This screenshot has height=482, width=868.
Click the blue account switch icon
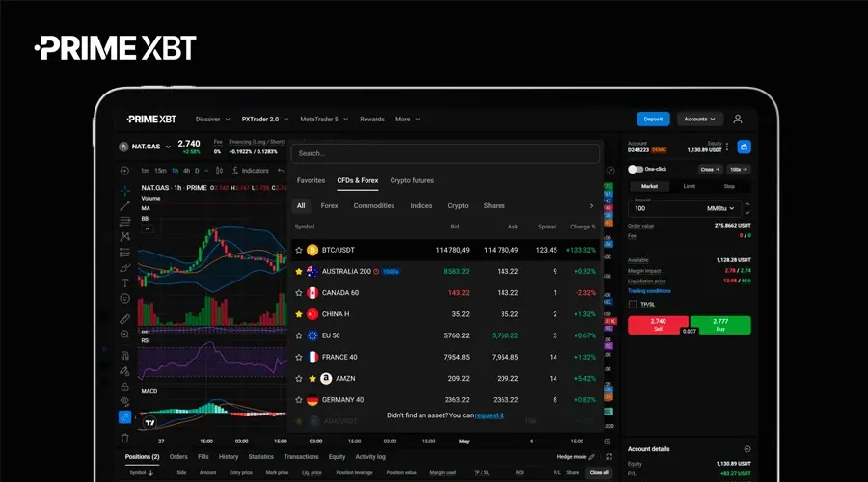tap(744, 147)
